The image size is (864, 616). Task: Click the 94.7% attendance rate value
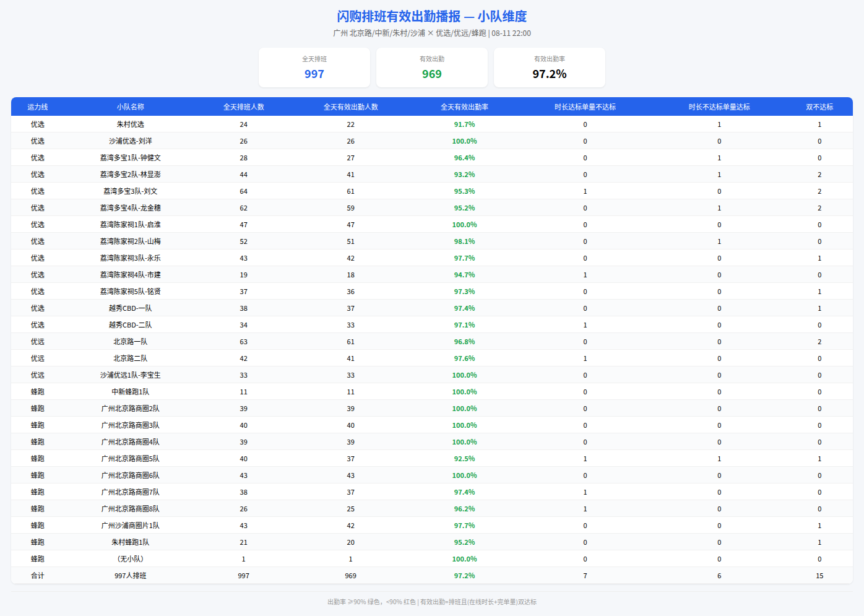pos(465,275)
